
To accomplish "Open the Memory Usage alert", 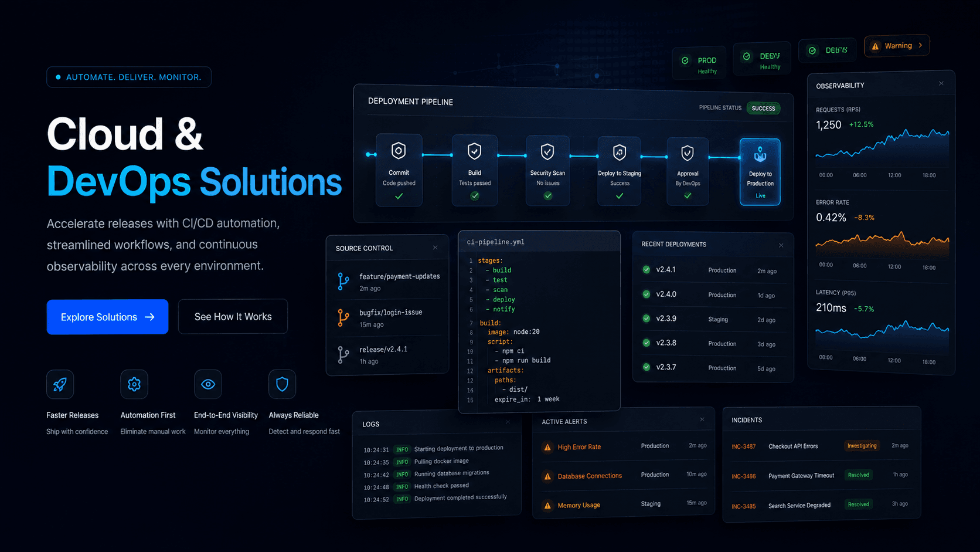I will click(624, 504).
